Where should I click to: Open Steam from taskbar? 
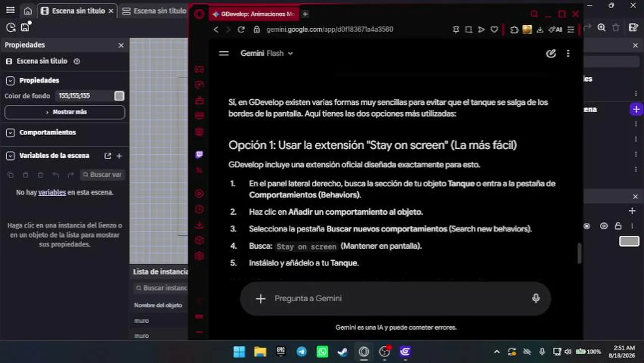[x=343, y=352]
